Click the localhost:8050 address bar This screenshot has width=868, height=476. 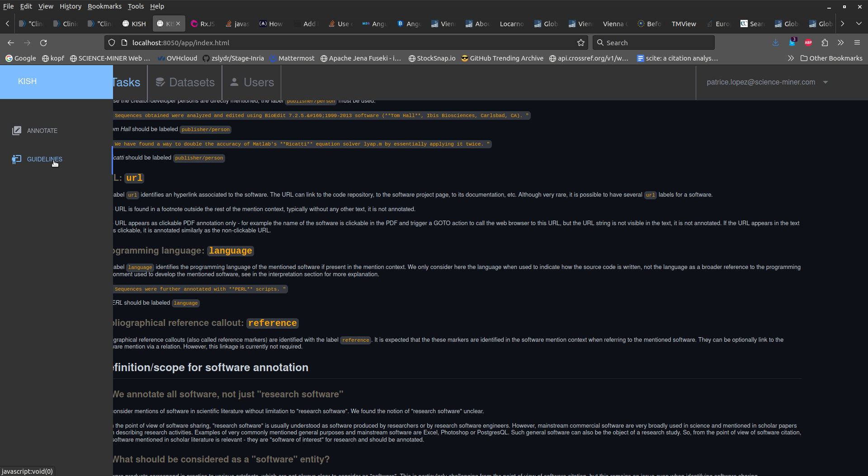tap(346, 42)
